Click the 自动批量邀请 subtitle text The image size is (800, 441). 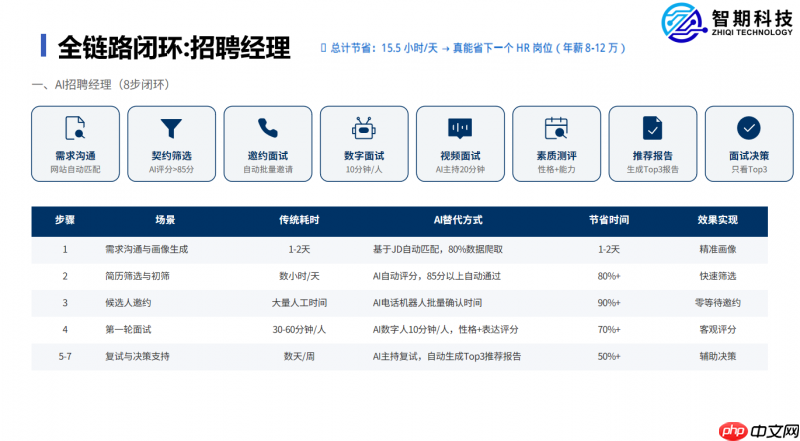(x=268, y=169)
